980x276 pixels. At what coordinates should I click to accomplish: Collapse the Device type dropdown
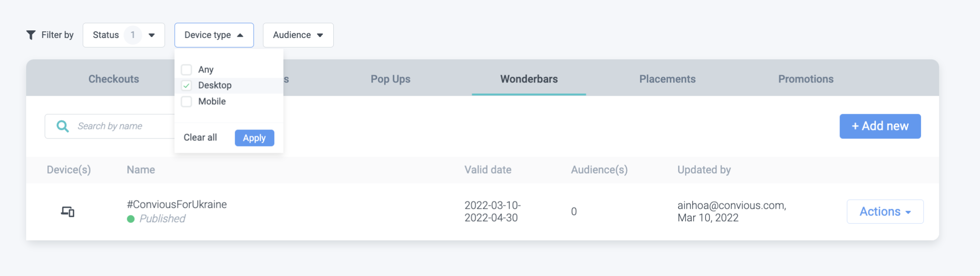tap(214, 35)
